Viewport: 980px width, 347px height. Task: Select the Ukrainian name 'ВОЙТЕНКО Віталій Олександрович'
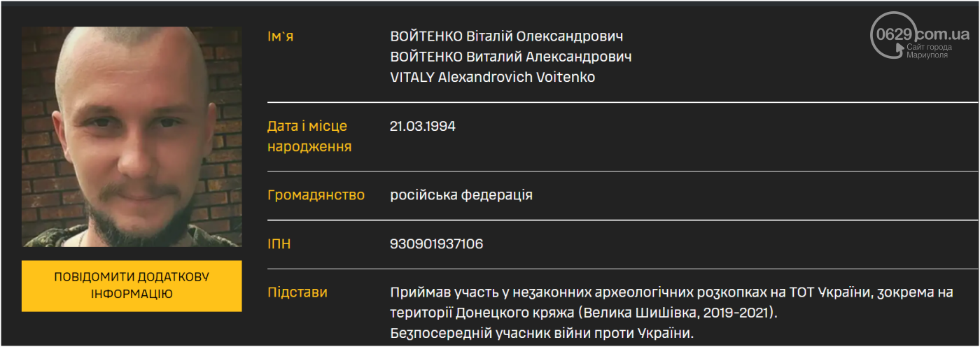tap(506, 36)
